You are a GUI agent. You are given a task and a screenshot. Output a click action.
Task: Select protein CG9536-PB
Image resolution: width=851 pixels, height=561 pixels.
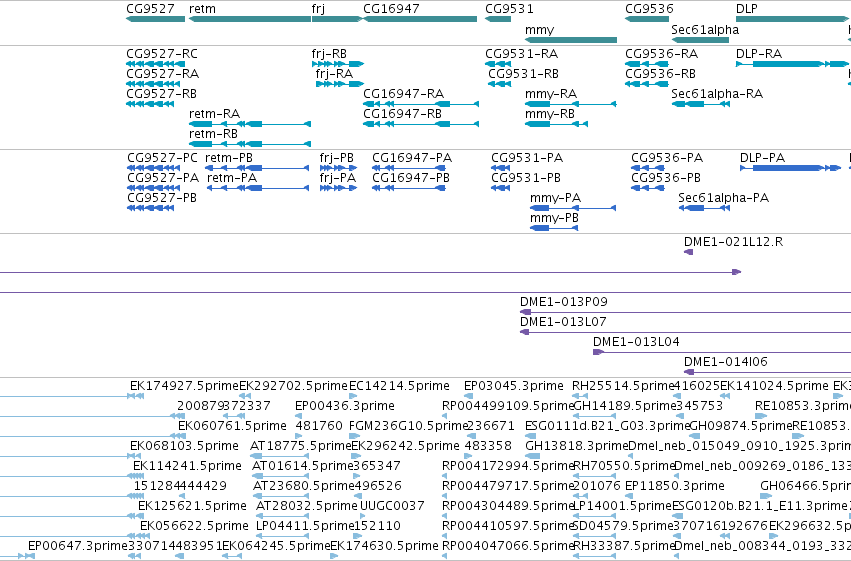coord(648,188)
